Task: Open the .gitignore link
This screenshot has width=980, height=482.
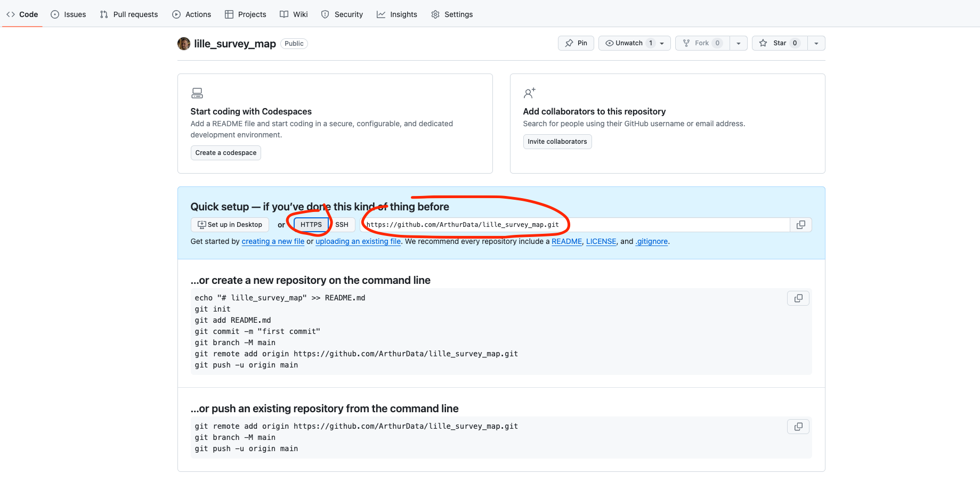Action: point(652,241)
